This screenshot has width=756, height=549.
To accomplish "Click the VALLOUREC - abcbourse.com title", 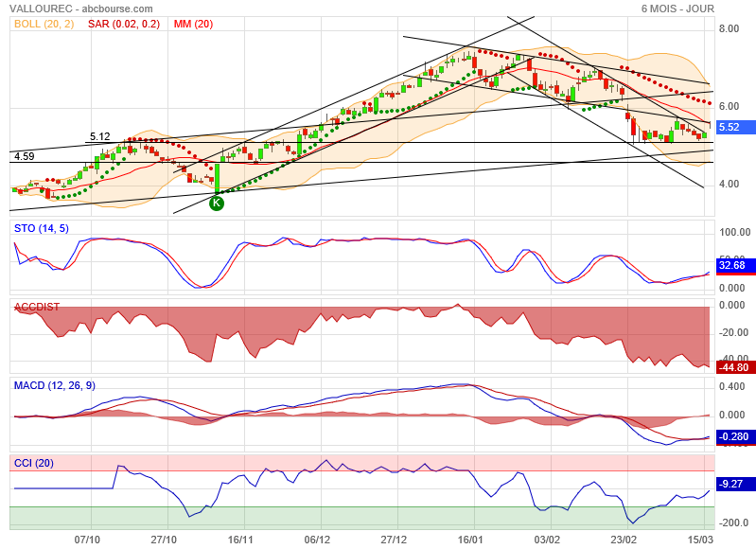I will pyautogui.click(x=81, y=9).
